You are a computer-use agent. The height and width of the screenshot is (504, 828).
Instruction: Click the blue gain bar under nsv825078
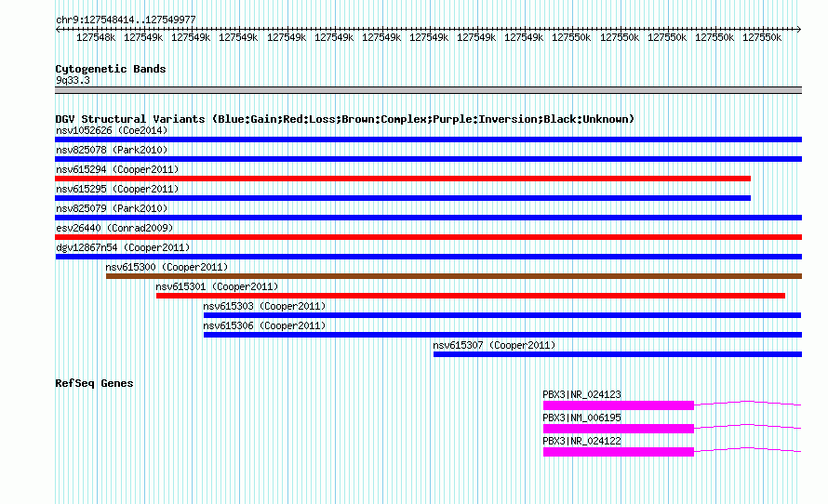[428, 159]
